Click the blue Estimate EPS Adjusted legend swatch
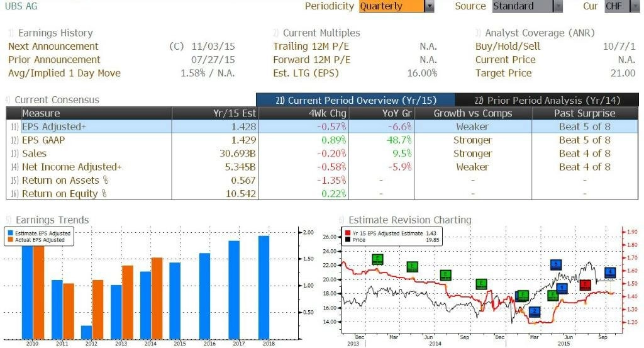The image size is (644, 348). [10, 233]
